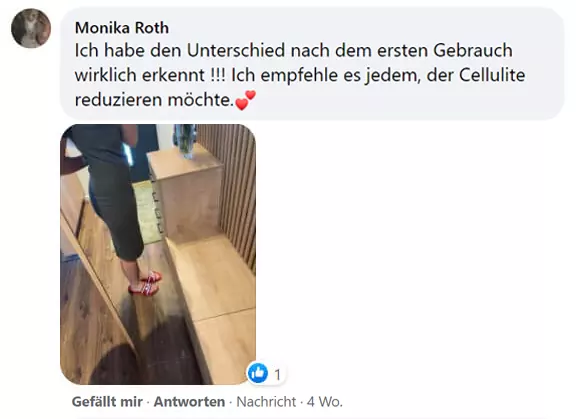This screenshot has width=576, height=419.
Task: Send a message via Nachricht
Action: pos(266,402)
